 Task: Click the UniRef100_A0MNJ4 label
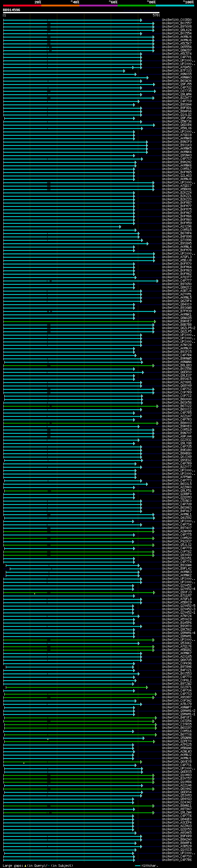177,37
